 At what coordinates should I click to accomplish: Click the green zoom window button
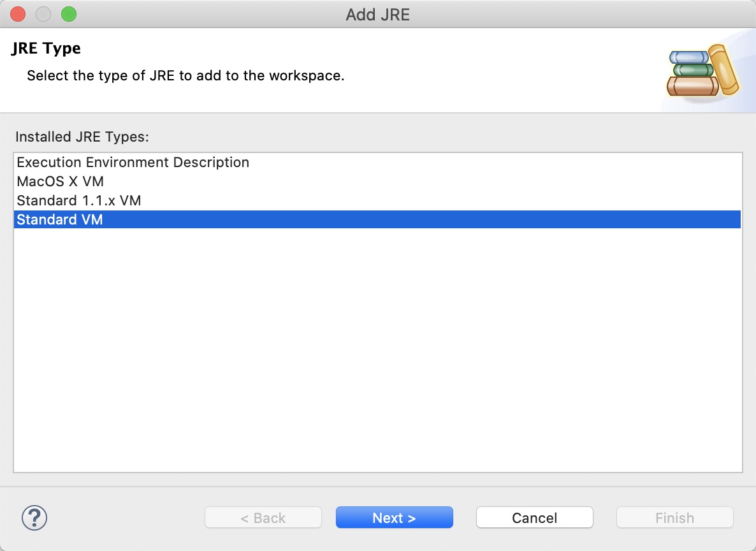69,15
